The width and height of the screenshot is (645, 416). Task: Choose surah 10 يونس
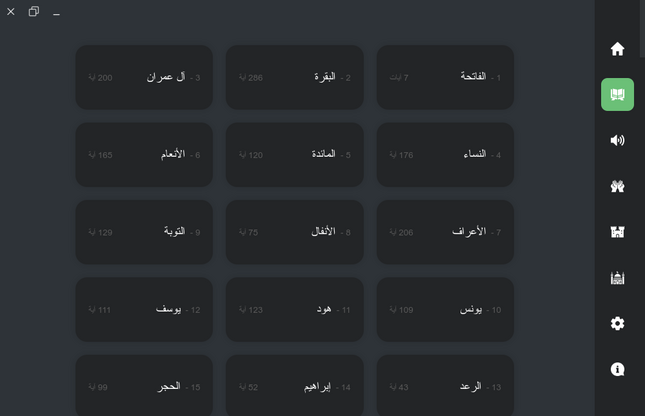pos(445,309)
